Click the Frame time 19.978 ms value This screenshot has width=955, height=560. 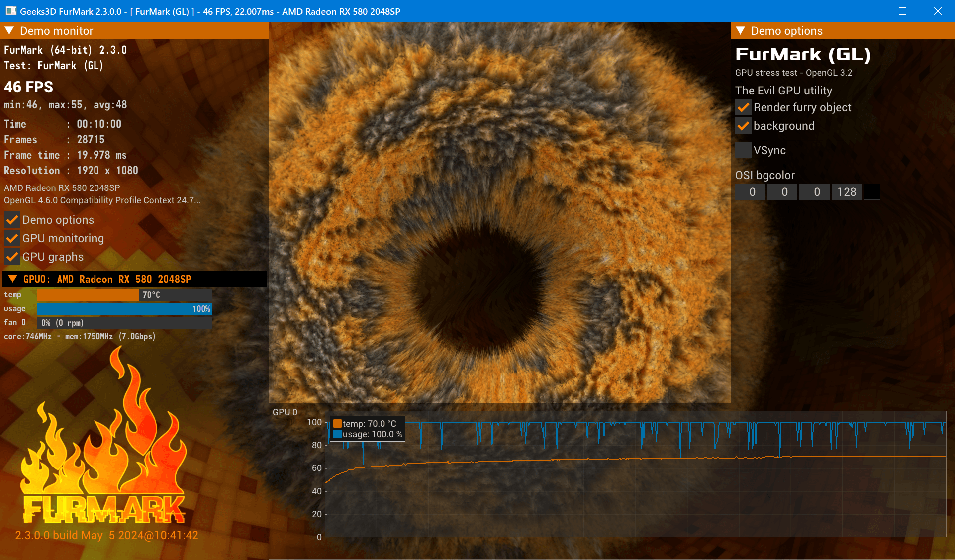click(101, 155)
